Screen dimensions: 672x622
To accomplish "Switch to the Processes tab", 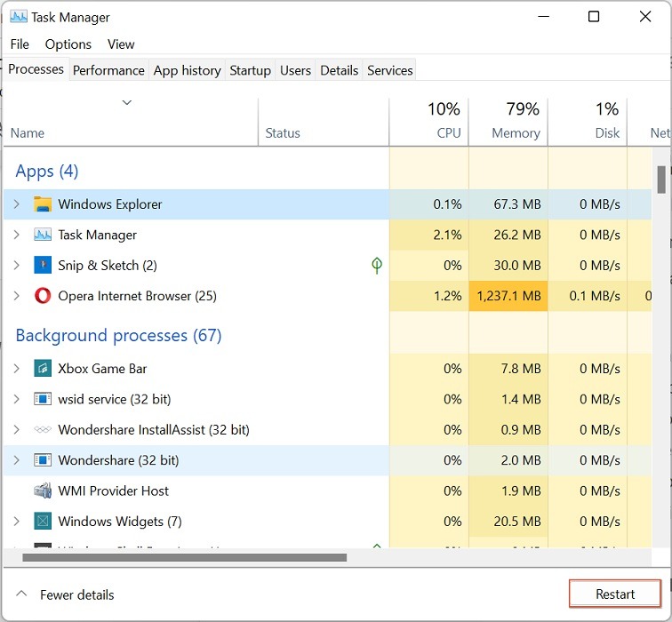I will pos(36,69).
